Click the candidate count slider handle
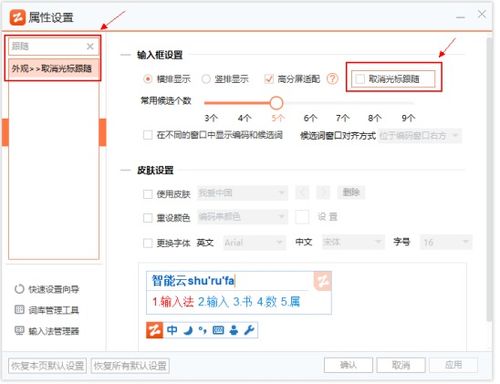Viewport: 500px width, 384px height. click(x=276, y=103)
